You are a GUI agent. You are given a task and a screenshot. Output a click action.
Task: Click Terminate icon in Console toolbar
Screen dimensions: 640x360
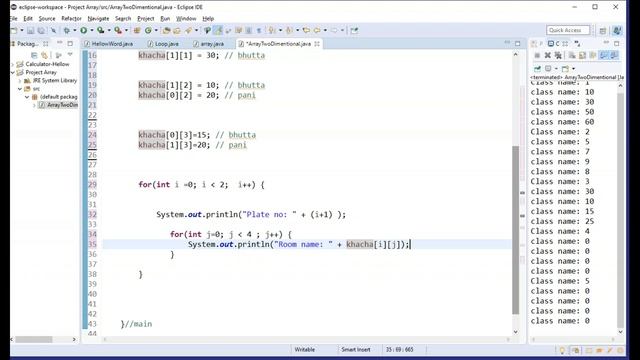[x=537, y=56]
